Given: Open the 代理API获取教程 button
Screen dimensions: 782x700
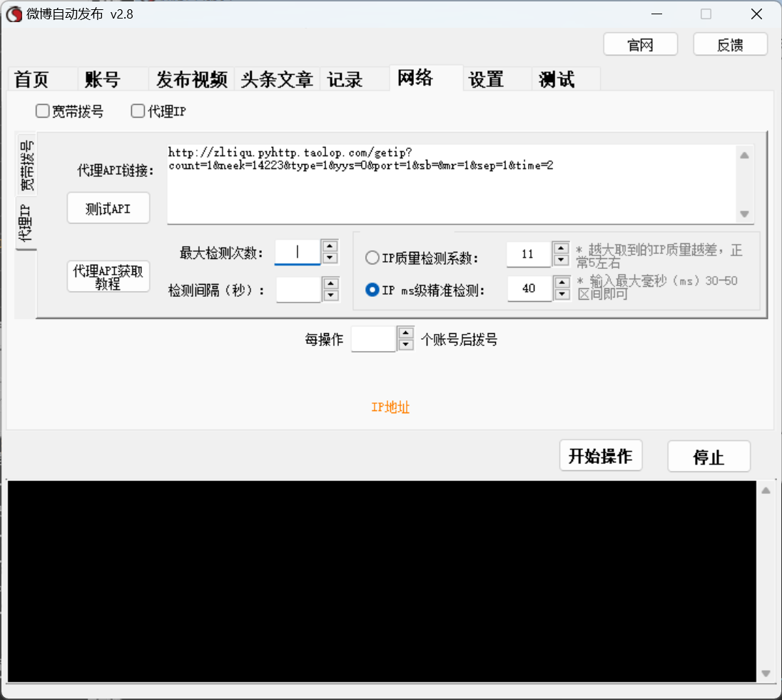Looking at the screenshot, I should (x=108, y=277).
